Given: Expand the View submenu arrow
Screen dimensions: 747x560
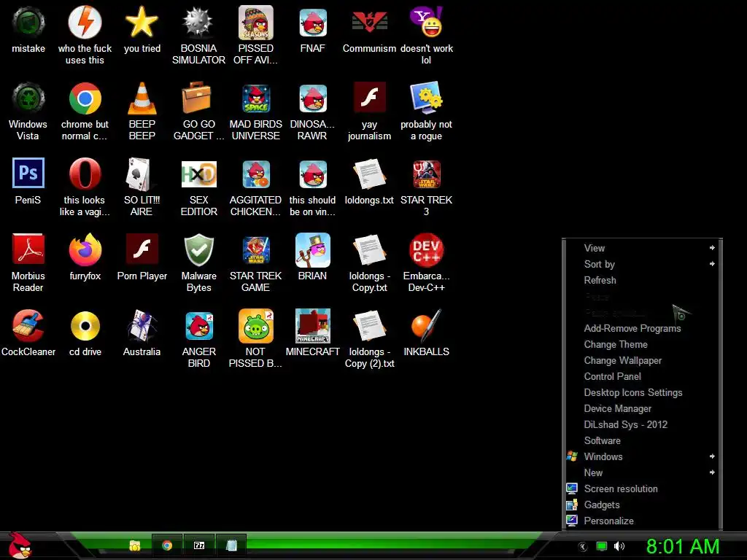Looking at the screenshot, I should [x=712, y=248].
